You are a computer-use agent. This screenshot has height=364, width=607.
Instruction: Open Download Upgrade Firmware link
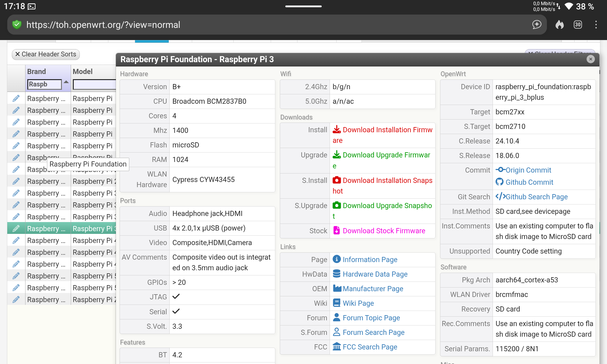tap(386, 155)
